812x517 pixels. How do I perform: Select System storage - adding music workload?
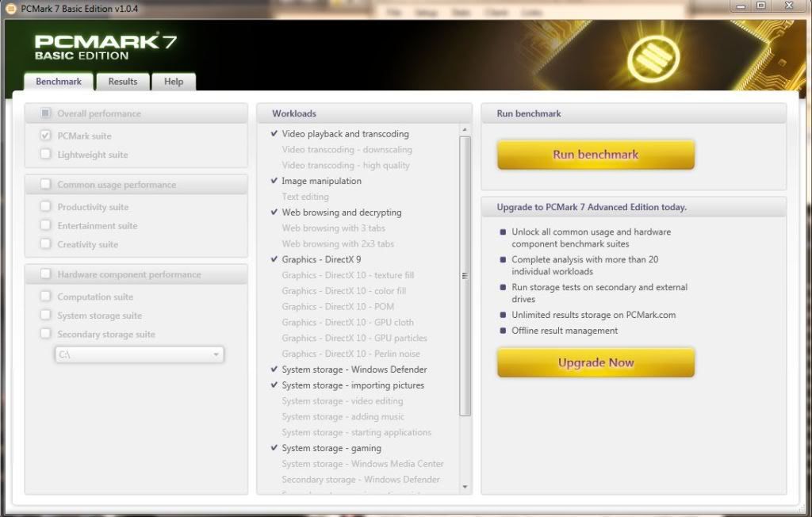pos(343,416)
